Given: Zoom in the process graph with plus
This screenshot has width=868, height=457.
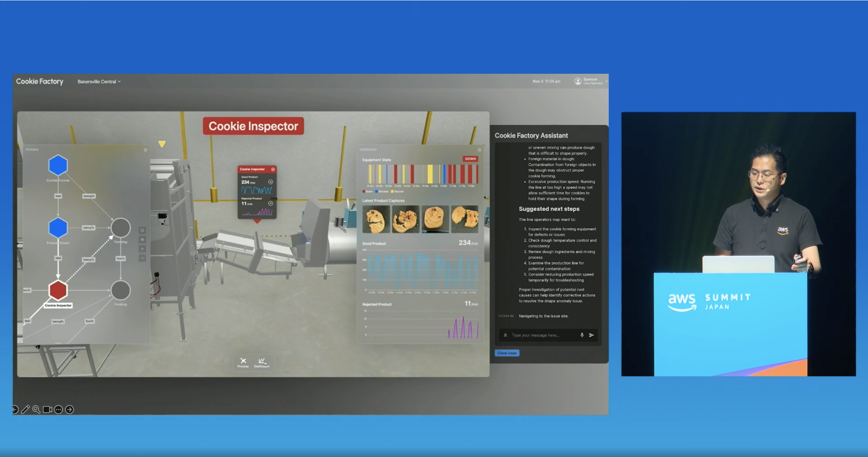Looking at the screenshot, I should (142, 249).
